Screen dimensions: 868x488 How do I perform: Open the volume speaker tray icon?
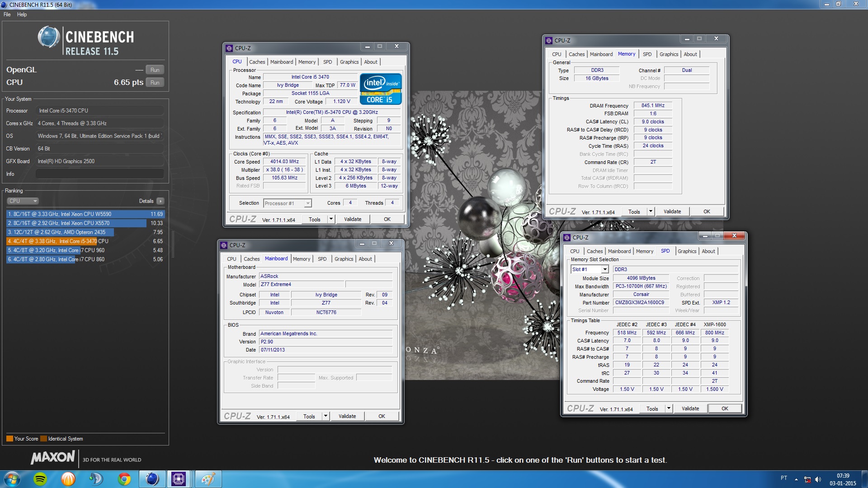(x=818, y=479)
